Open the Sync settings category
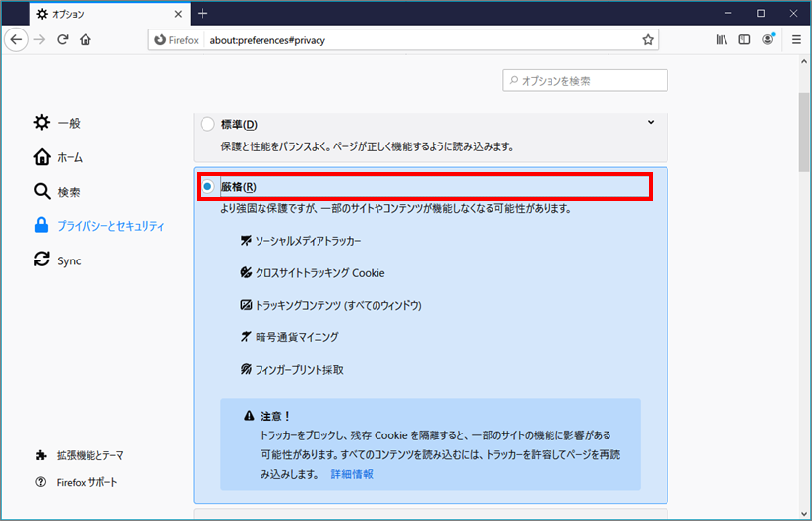812x521 pixels. coord(57,260)
